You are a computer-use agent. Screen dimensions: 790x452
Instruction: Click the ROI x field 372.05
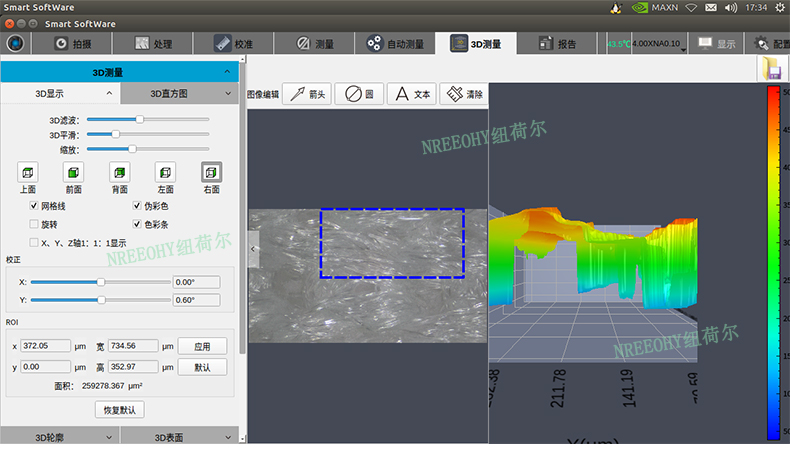pos(45,346)
